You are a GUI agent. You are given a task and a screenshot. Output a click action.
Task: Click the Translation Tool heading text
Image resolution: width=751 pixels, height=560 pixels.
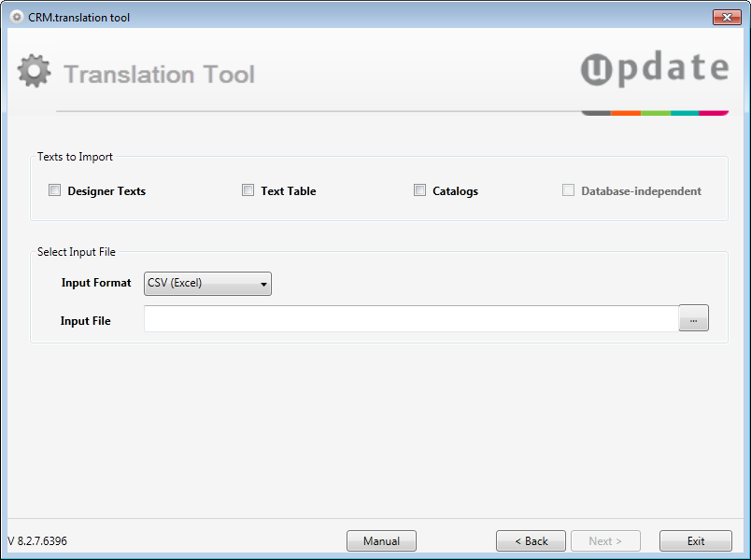click(x=159, y=74)
